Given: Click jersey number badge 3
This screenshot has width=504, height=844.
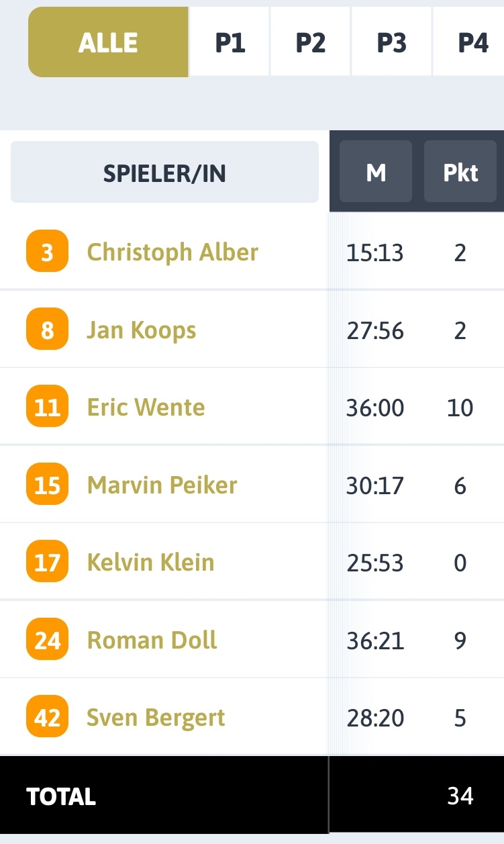Looking at the screenshot, I should point(47,251).
